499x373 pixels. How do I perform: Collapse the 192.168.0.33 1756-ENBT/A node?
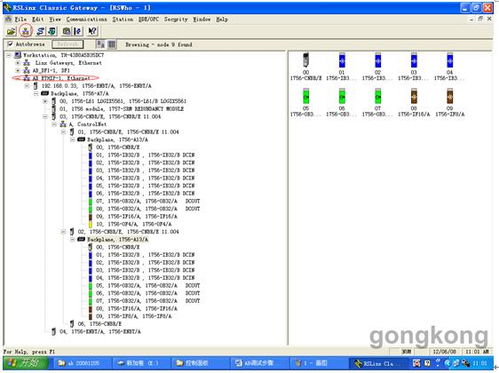[27, 86]
